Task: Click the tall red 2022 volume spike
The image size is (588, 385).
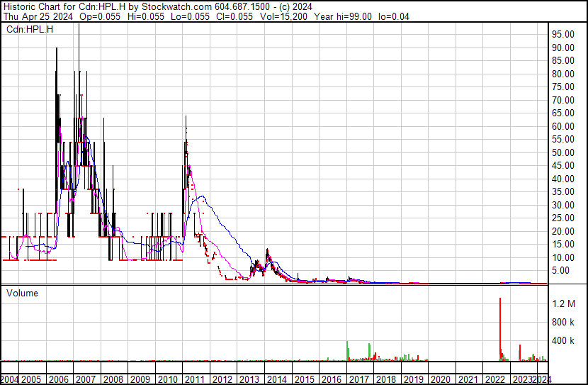Action: coord(500,330)
